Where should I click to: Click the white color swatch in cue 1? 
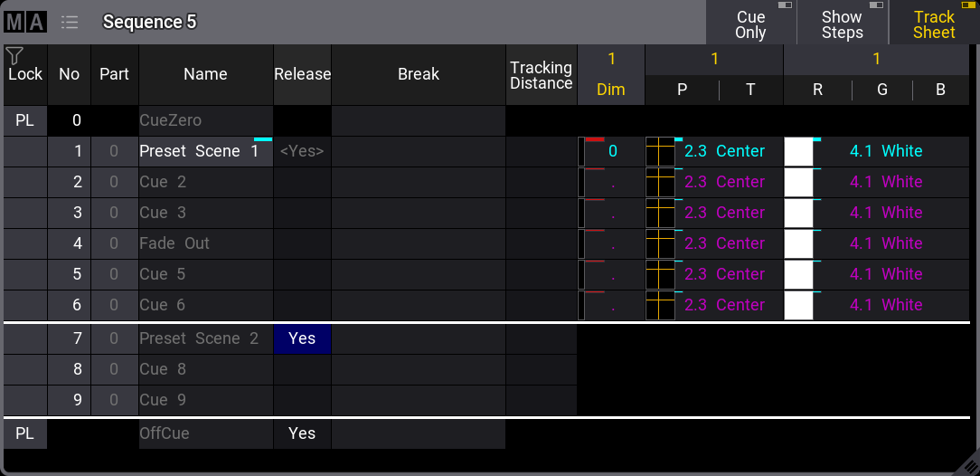798,152
